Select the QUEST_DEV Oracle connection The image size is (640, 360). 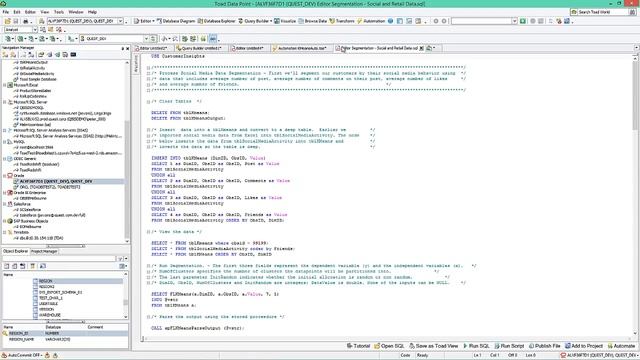(x=56, y=181)
